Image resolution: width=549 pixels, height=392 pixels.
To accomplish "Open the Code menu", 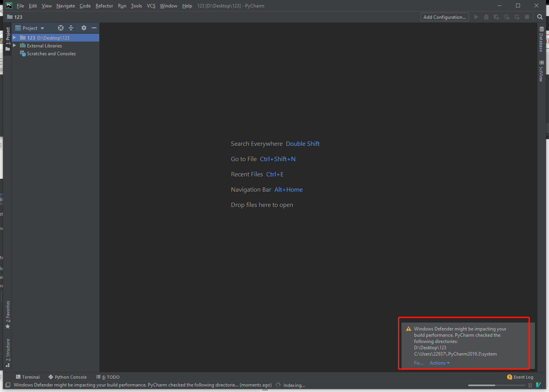I will [x=85, y=6].
